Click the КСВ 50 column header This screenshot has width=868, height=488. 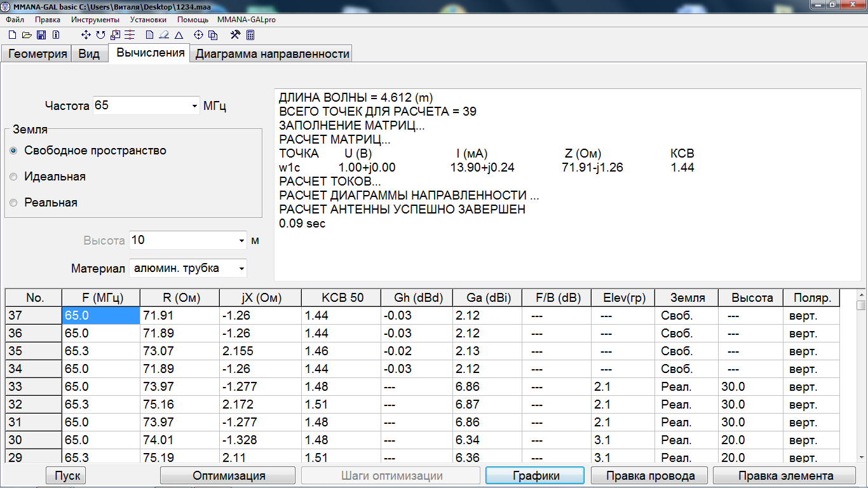(341, 297)
